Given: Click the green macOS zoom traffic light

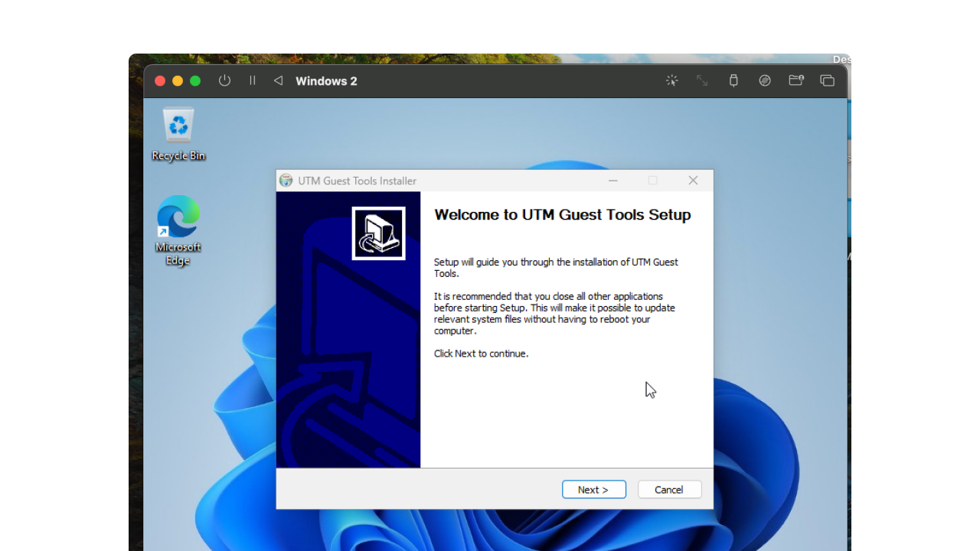Looking at the screenshot, I should click(194, 80).
